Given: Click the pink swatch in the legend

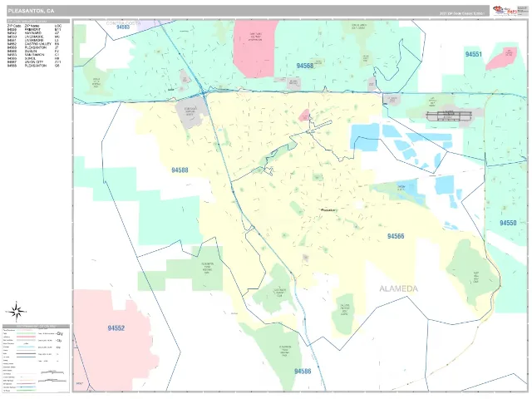Looking at the screenshot, I should click(26, 337).
